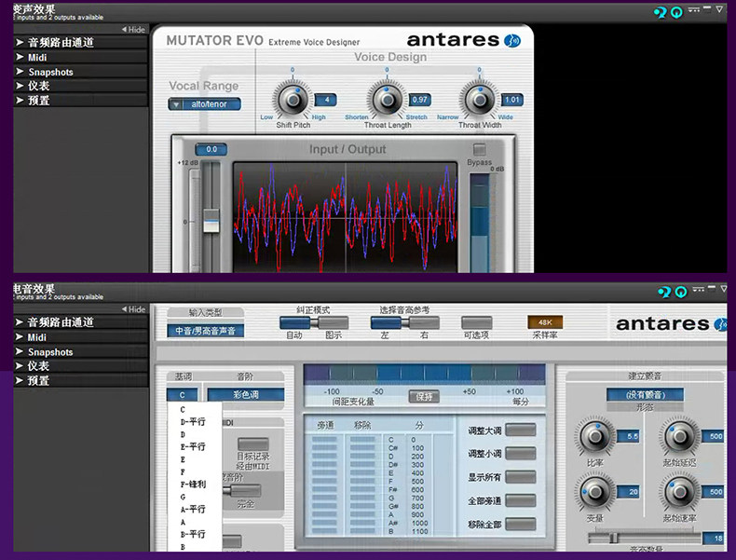
Task: Click the 全部旁通 button
Action: 521,500
